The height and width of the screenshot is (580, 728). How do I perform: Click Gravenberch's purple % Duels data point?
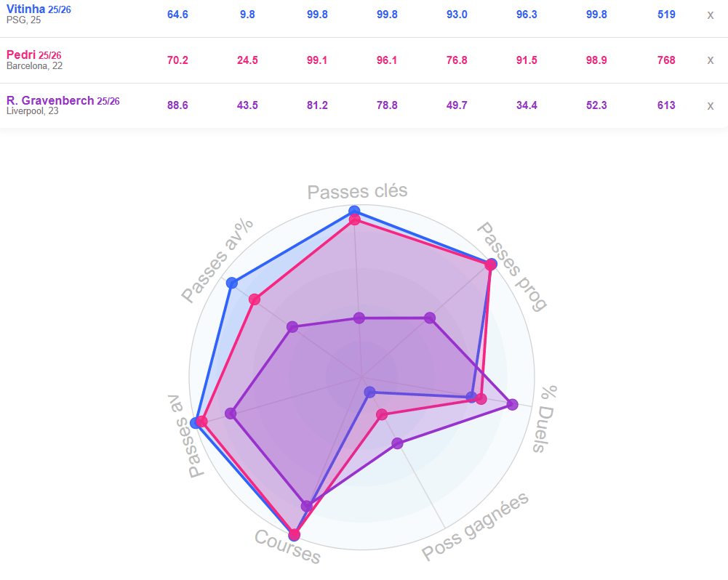click(x=512, y=405)
